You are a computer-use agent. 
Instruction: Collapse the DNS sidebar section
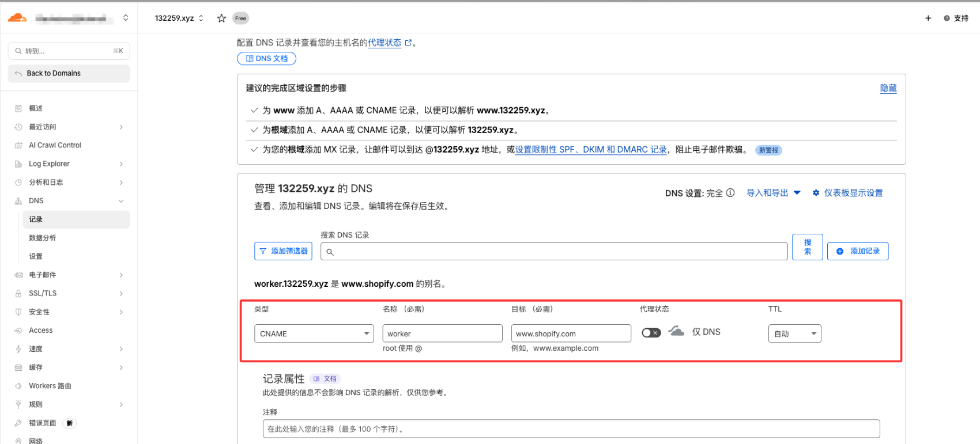121,201
